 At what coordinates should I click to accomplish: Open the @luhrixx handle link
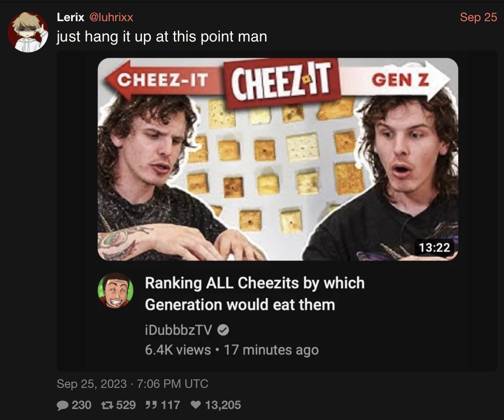point(111,17)
